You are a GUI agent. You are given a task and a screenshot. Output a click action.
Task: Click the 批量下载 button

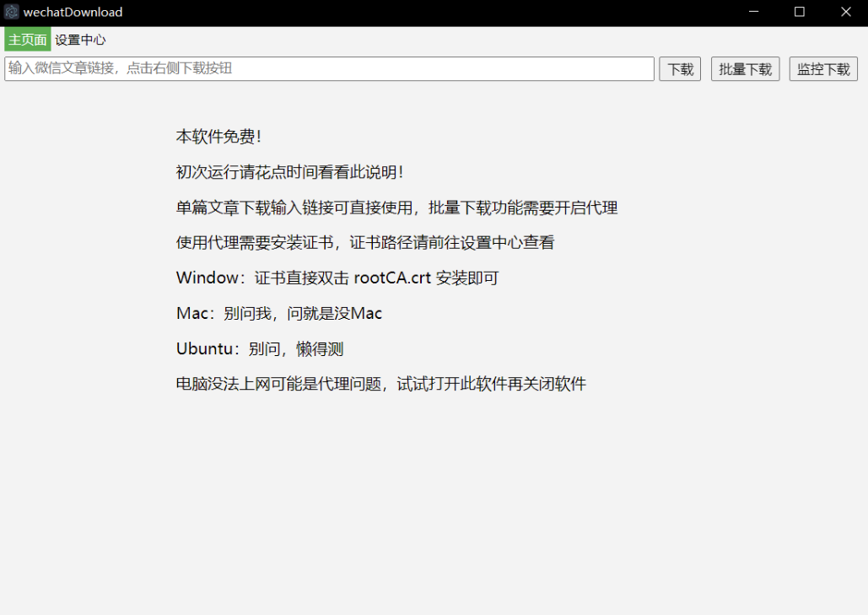[745, 69]
